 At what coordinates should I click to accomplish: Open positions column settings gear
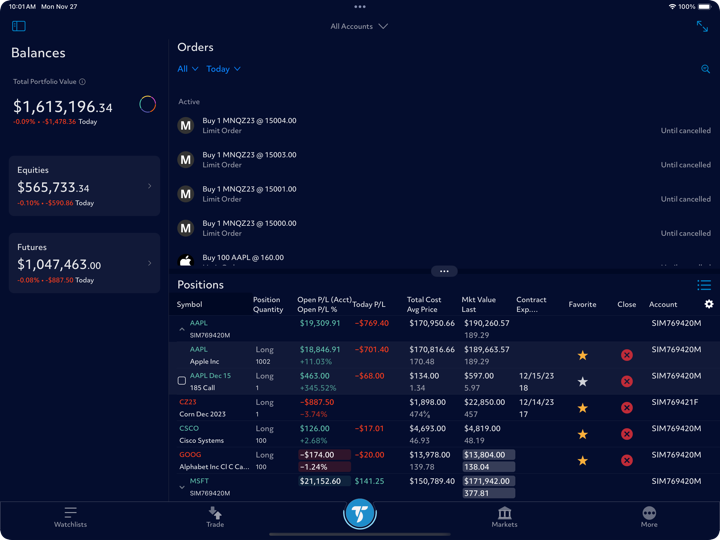pos(709,304)
